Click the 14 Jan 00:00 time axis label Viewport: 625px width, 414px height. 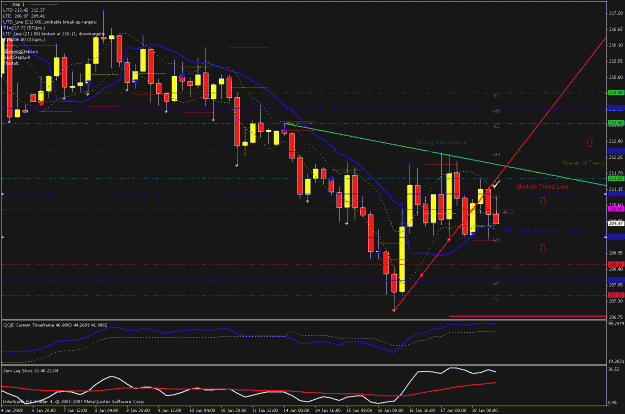pos(296,410)
